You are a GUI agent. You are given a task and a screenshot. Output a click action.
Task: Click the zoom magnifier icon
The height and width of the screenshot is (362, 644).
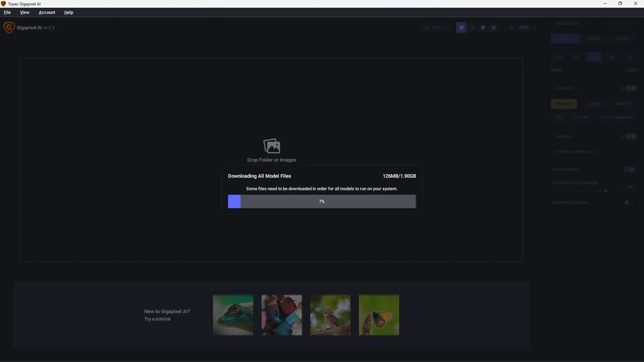coord(512,27)
